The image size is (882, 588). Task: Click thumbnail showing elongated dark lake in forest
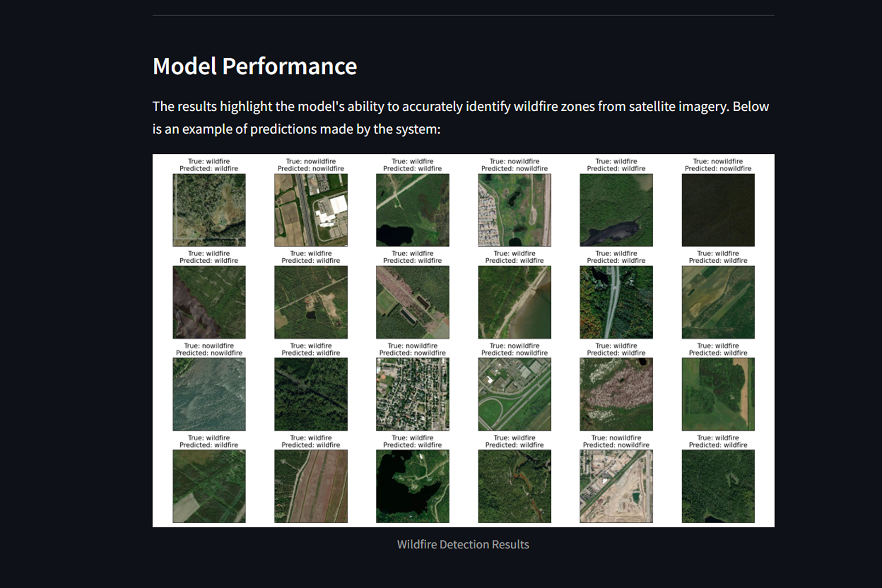click(x=616, y=210)
